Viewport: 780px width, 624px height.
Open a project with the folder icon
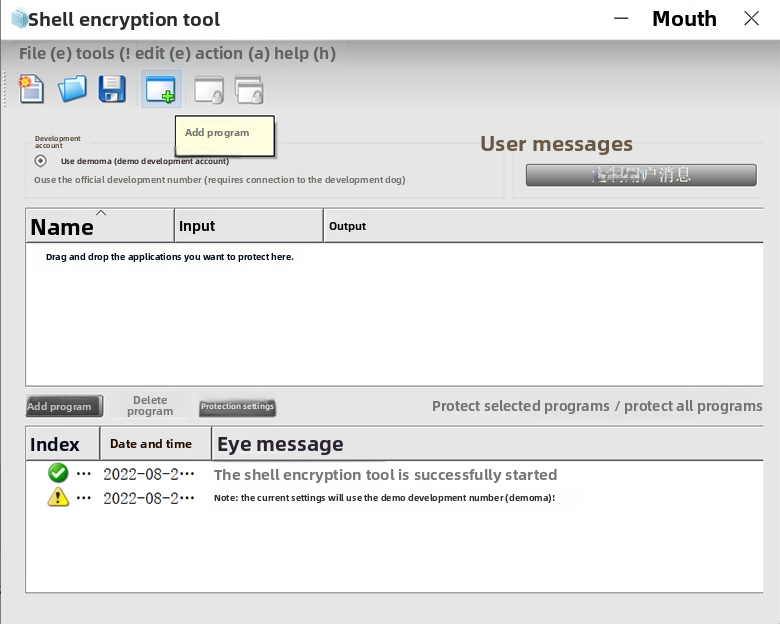(72, 89)
